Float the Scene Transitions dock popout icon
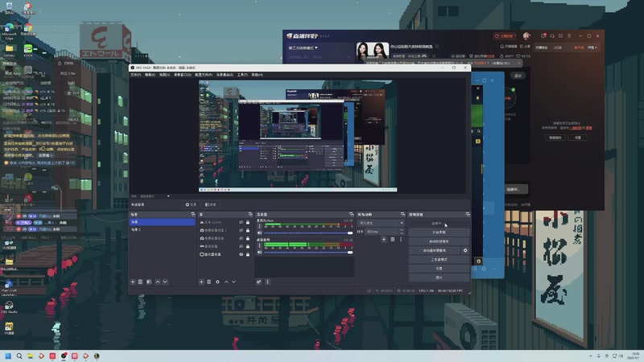644x362 pixels. coord(402,214)
